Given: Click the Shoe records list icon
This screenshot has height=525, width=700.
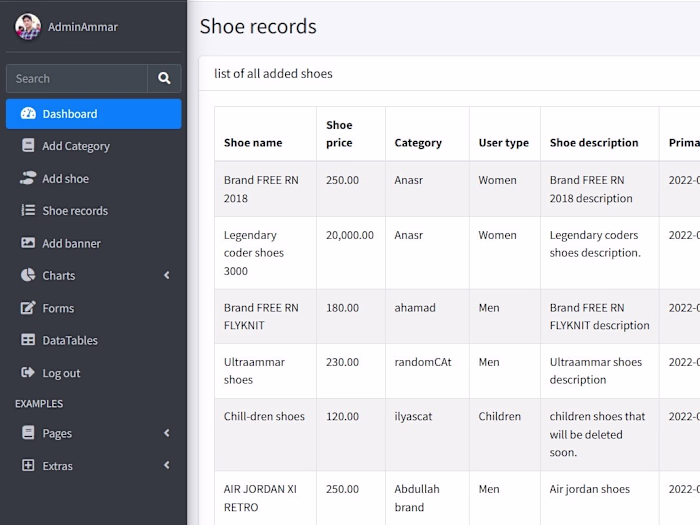Looking at the screenshot, I should 28,210.
